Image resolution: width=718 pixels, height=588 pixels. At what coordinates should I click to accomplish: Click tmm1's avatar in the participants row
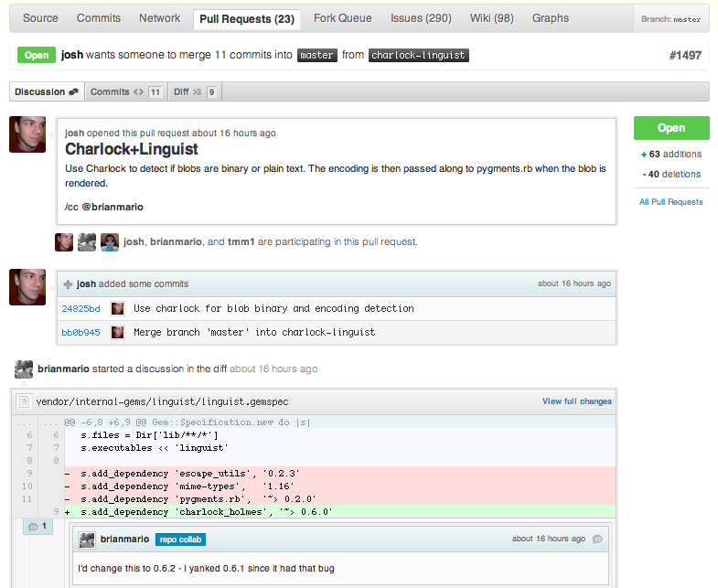(110, 241)
